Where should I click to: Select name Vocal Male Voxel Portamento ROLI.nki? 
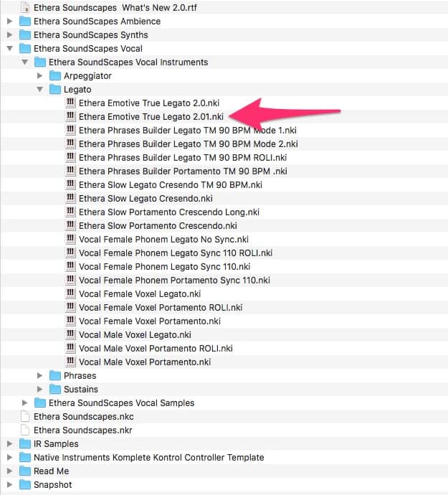156,349
